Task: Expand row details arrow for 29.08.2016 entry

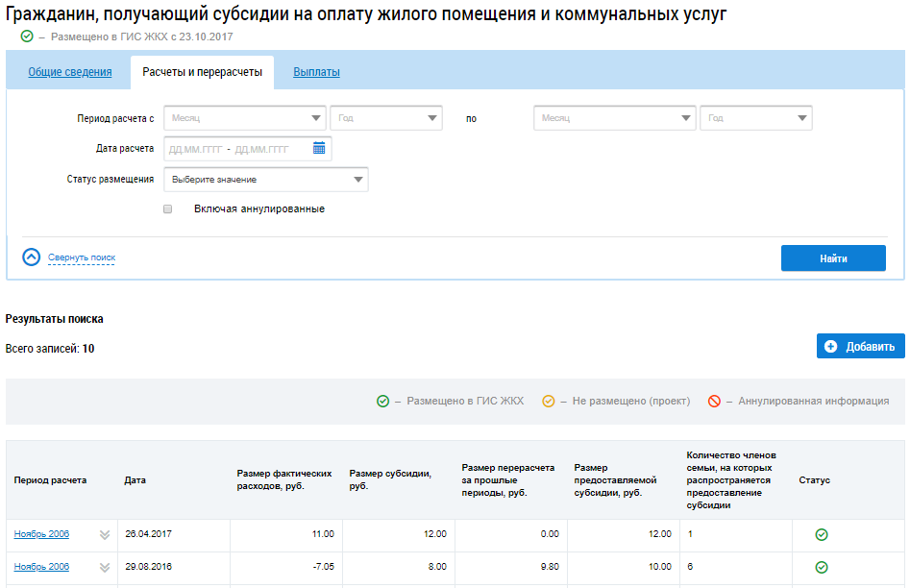Action: point(105,568)
